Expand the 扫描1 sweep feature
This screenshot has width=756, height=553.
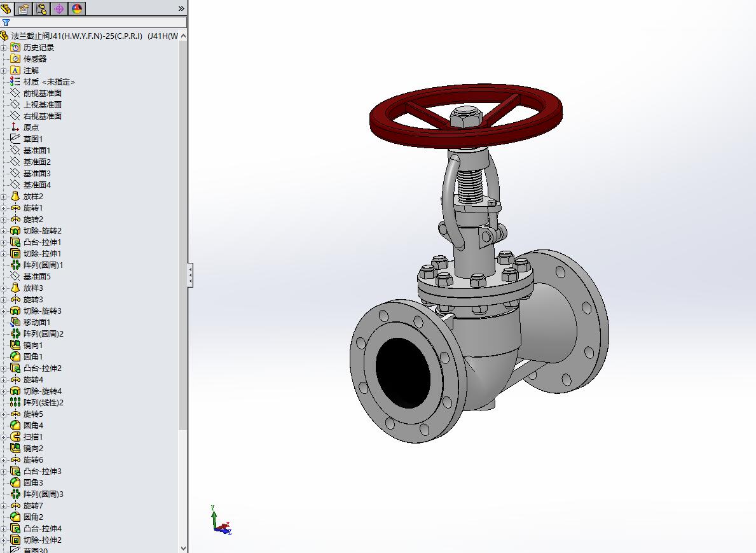[x=4, y=437]
